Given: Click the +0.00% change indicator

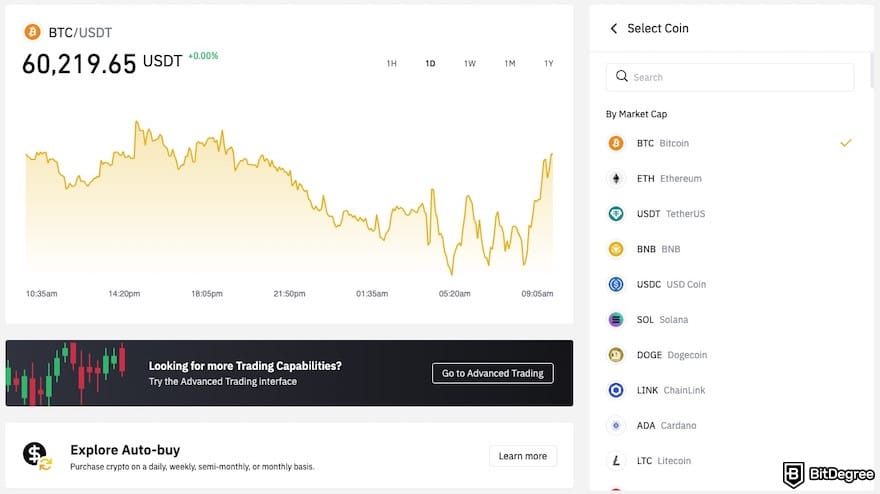Looking at the screenshot, I should 203,56.
